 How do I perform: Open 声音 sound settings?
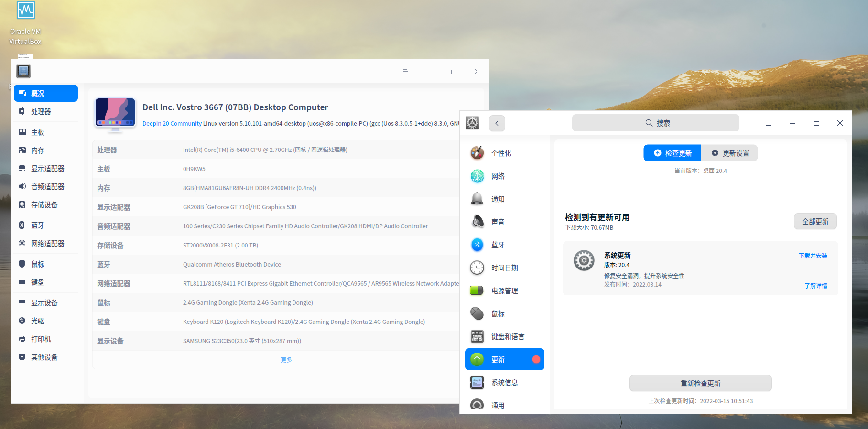pyautogui.click(x=505, y=222)
